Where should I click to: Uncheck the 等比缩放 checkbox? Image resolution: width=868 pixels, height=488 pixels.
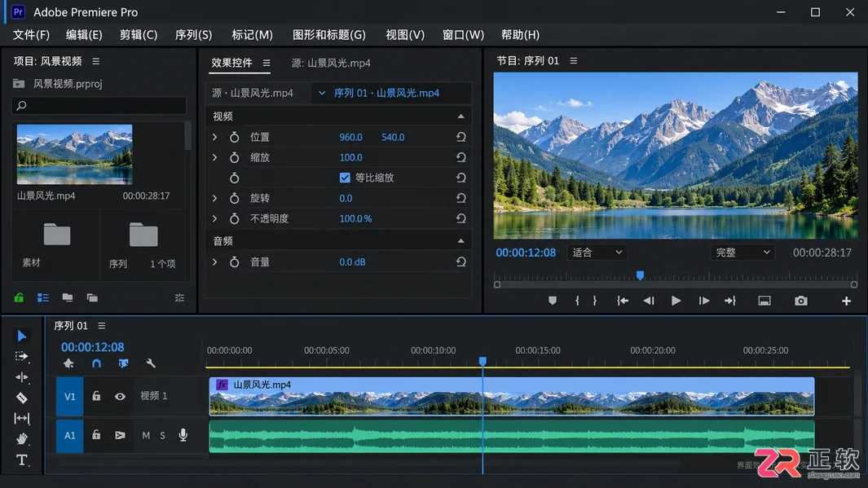(x=345, y=178)
